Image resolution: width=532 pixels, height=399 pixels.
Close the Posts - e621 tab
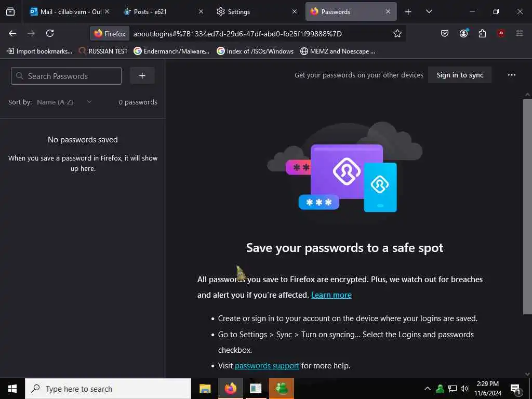(x=201, y=11)
